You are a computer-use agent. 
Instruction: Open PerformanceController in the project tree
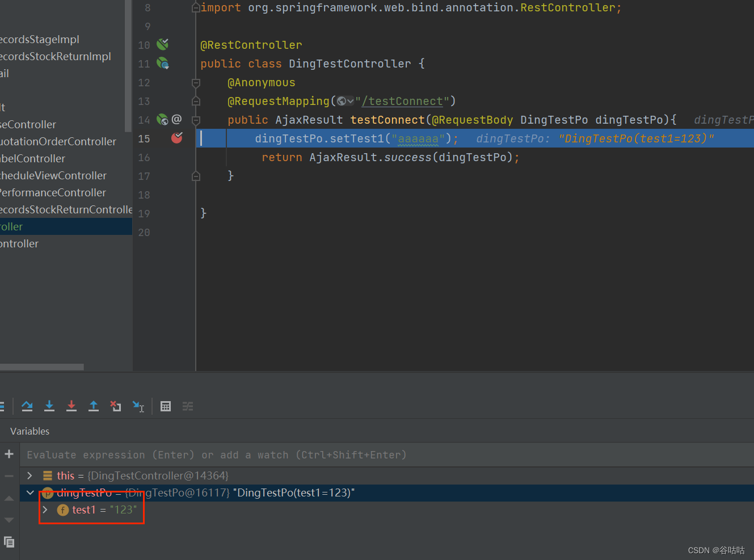tap(53, 192)
